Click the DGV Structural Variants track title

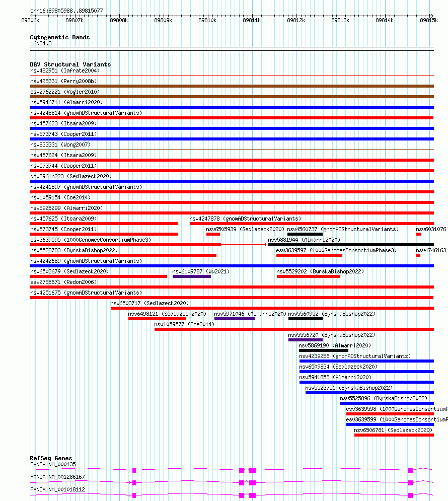coord(70,64)
